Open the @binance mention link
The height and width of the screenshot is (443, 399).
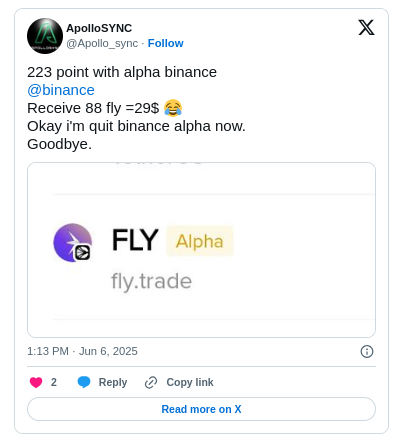click(61, 90)
